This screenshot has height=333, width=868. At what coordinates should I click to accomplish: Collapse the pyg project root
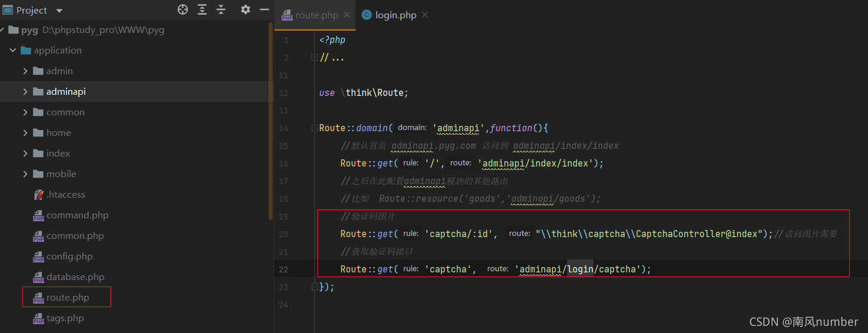[2, 30]
